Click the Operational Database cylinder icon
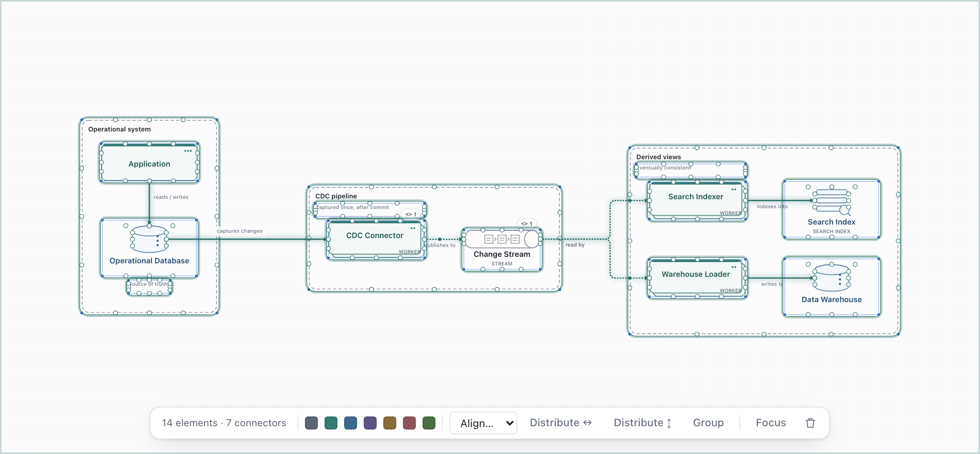980x454 pixels. point(149,239)
